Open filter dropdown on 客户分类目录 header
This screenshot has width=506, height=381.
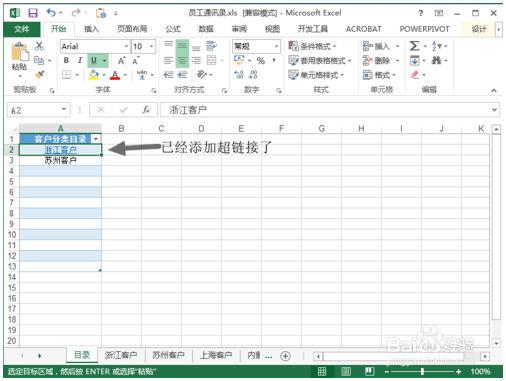[96, 139]
